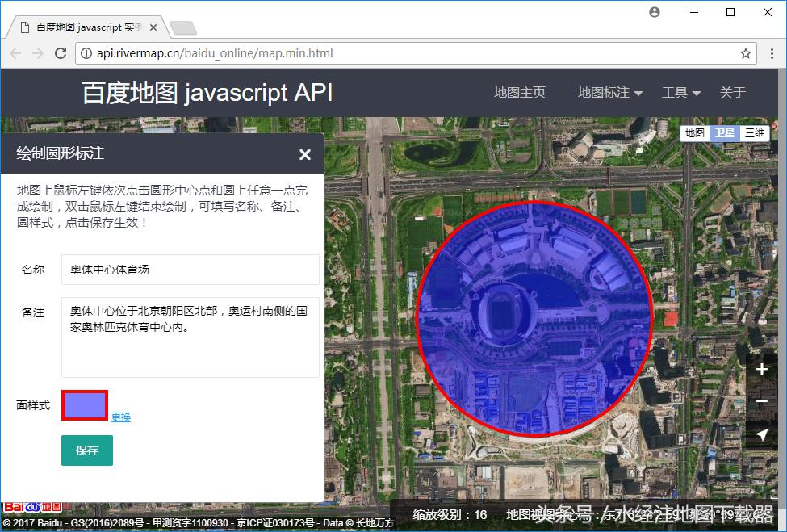Zoom in using the plus map control
The width and height of the screenshot is (787, 532).
(761, 369)
